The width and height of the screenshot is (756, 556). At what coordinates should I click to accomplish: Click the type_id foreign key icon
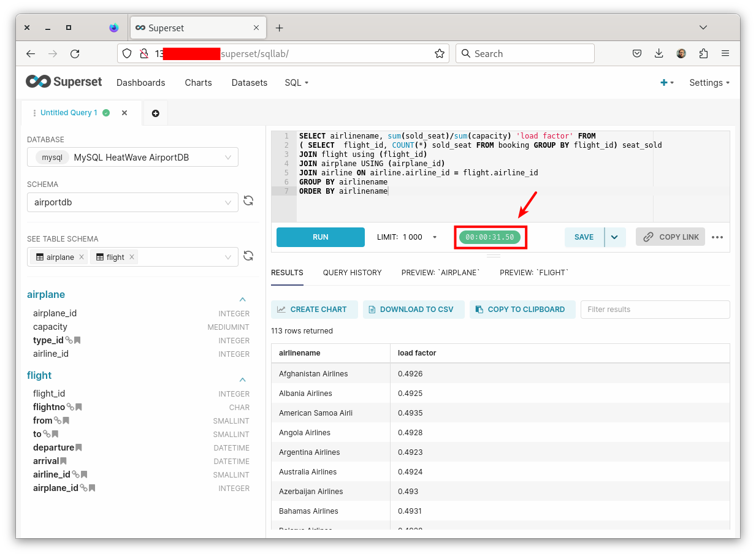tap(69, 340)
